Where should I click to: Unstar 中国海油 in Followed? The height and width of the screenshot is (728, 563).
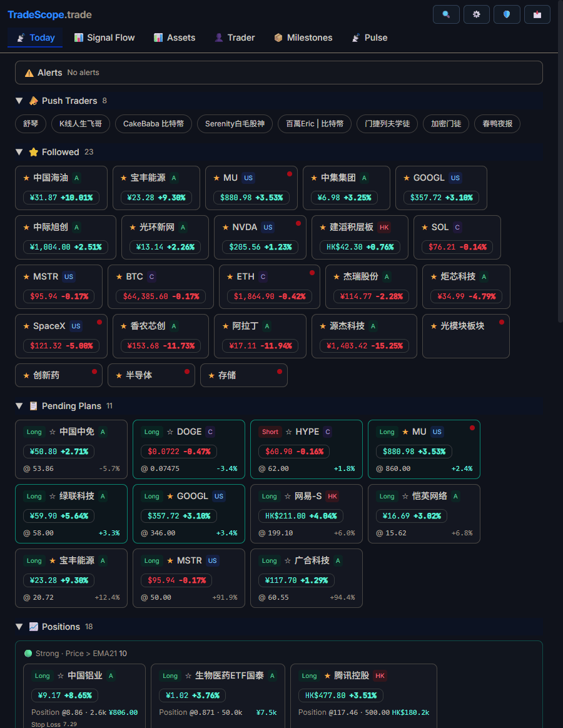pos(26,178)
